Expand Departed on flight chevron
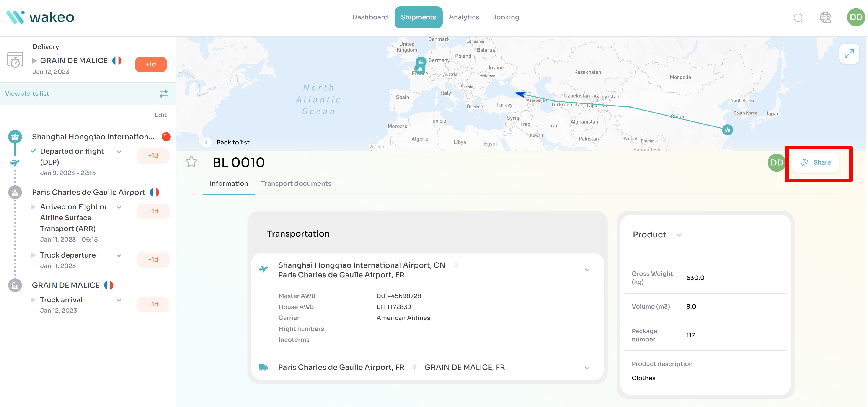The image size is (868, 407). [x=119, y=152]
